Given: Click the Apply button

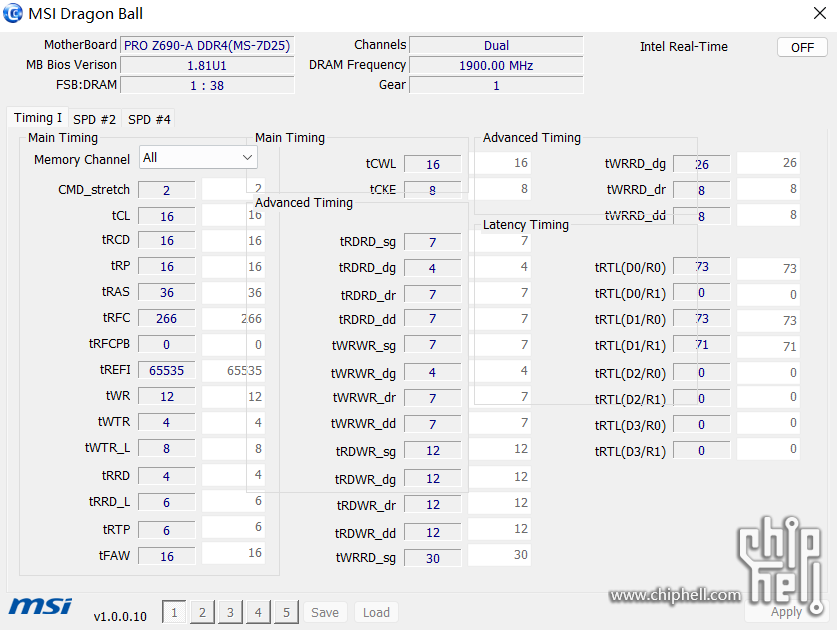Looking at the screenshot, I should tap(786, 612).
